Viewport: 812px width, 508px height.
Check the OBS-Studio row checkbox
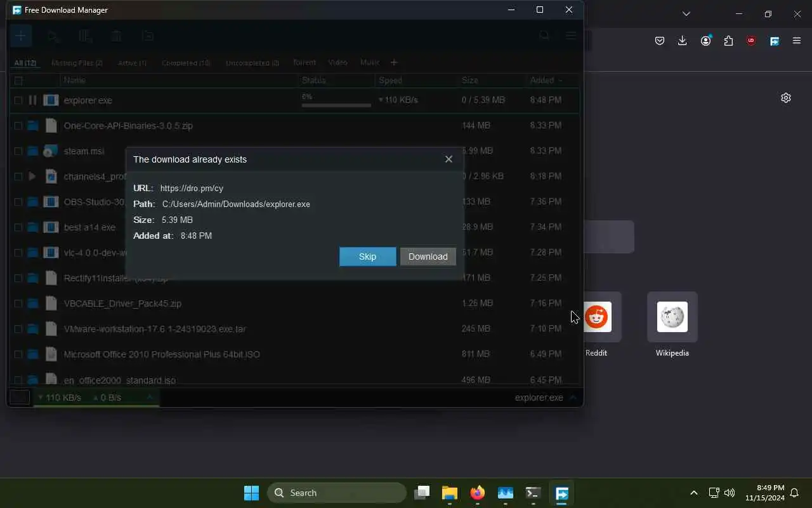click(x=18, y=202)
